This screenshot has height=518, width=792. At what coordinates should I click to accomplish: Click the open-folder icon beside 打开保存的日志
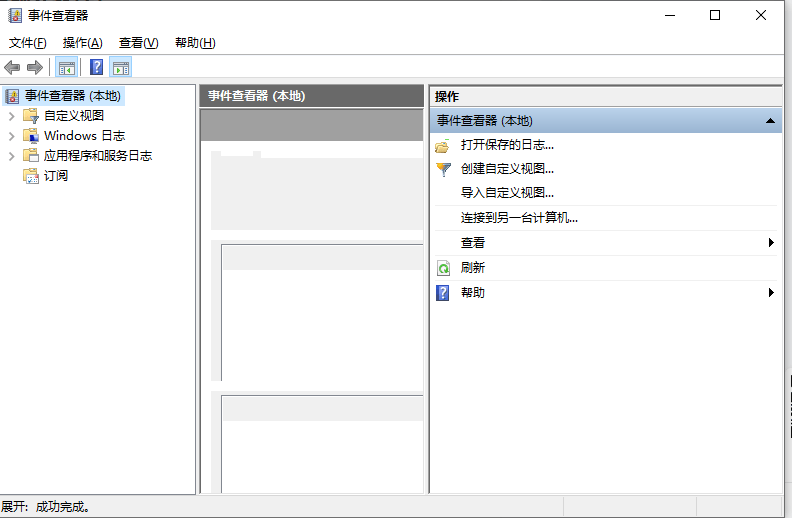click(442, 146)
